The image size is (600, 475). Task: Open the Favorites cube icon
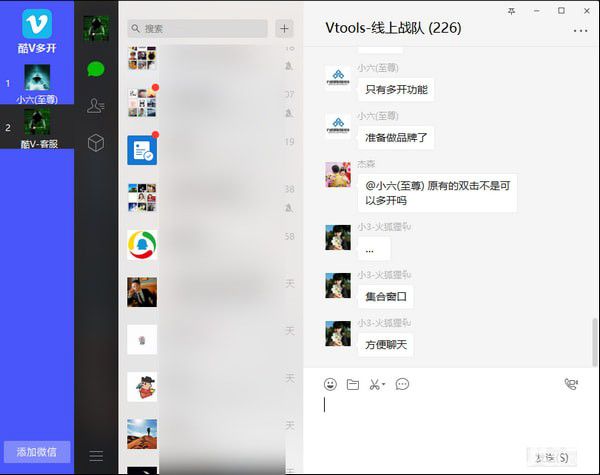pyautogui.click(x=96, y=143)
